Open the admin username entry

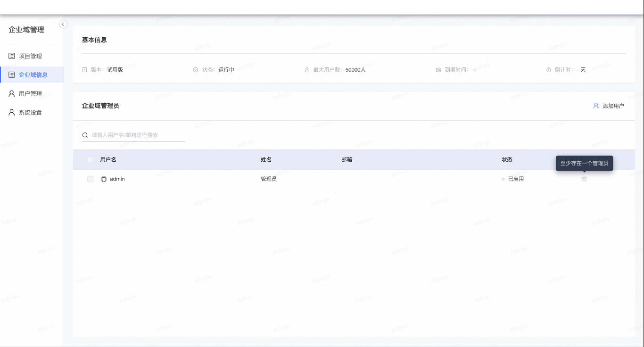[117, 179]
